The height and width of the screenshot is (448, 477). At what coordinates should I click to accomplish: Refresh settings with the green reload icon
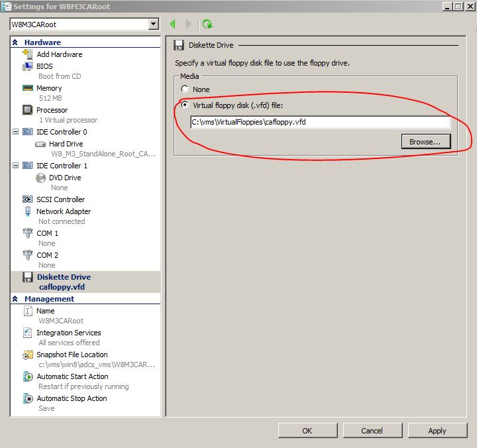(207, 24)
